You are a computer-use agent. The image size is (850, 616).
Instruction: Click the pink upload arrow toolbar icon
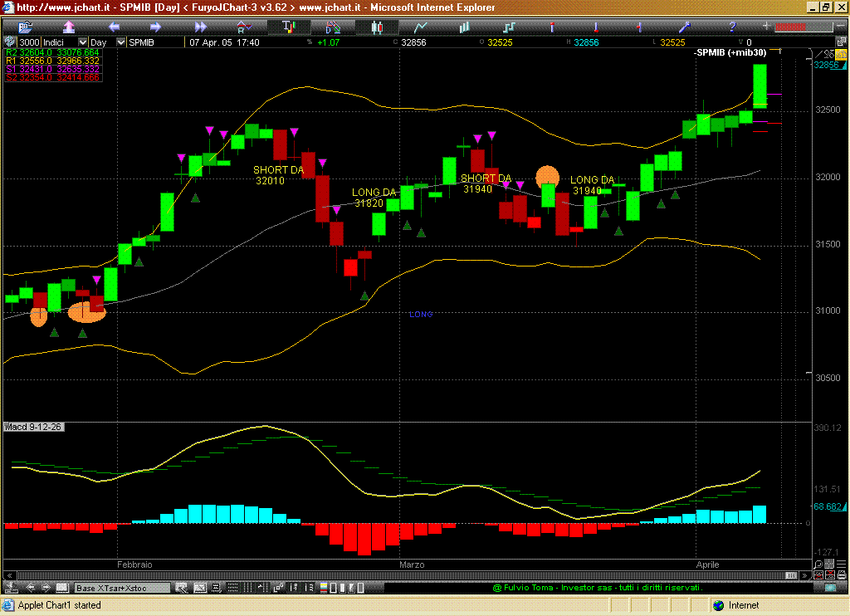tap(69, 27)
